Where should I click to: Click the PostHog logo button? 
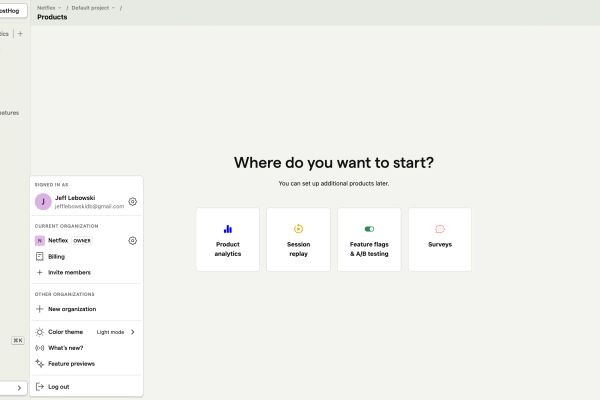[x=11, y=11]
